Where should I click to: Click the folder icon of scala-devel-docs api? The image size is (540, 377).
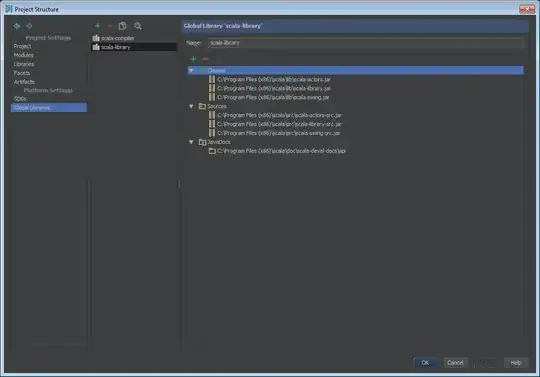212,151
